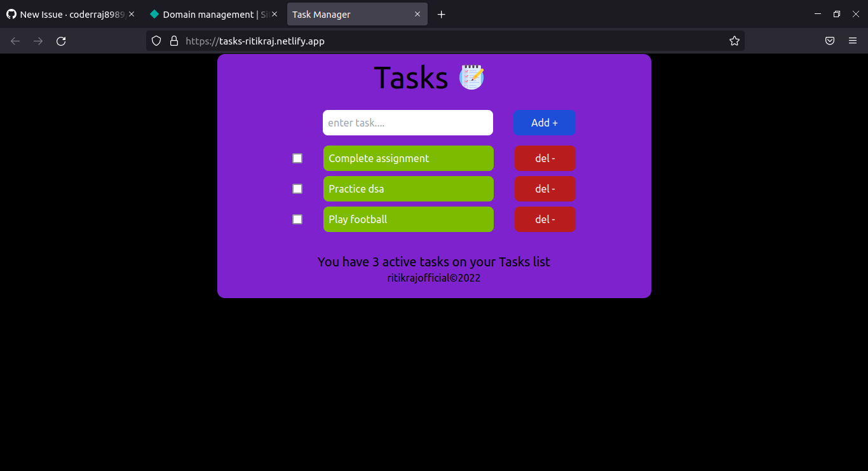Click the notepad emoji next to Tasks heading
Screen dimensions: 868x471
[471, 77]
